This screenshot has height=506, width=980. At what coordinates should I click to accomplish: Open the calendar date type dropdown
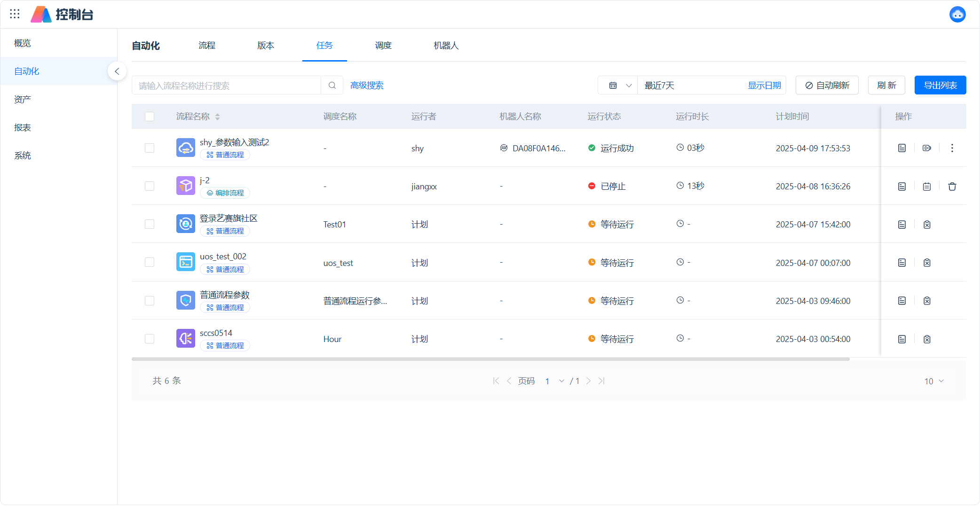pos(619,86)
